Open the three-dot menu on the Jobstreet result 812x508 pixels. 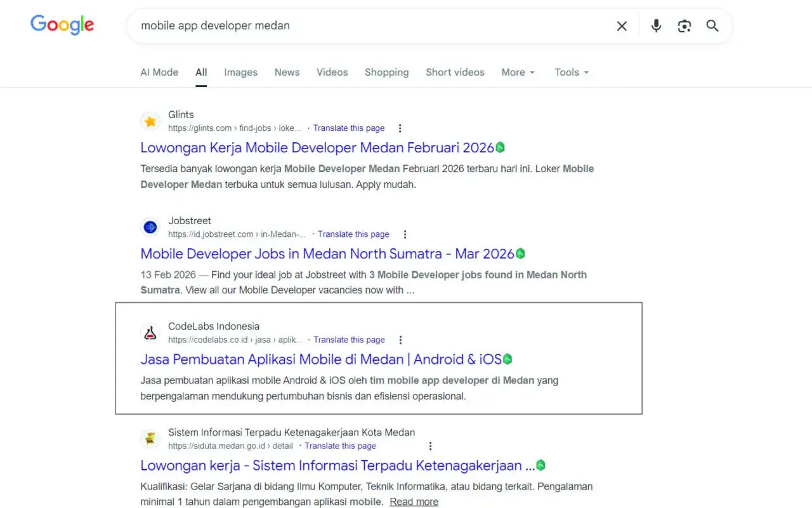point(405,234)
